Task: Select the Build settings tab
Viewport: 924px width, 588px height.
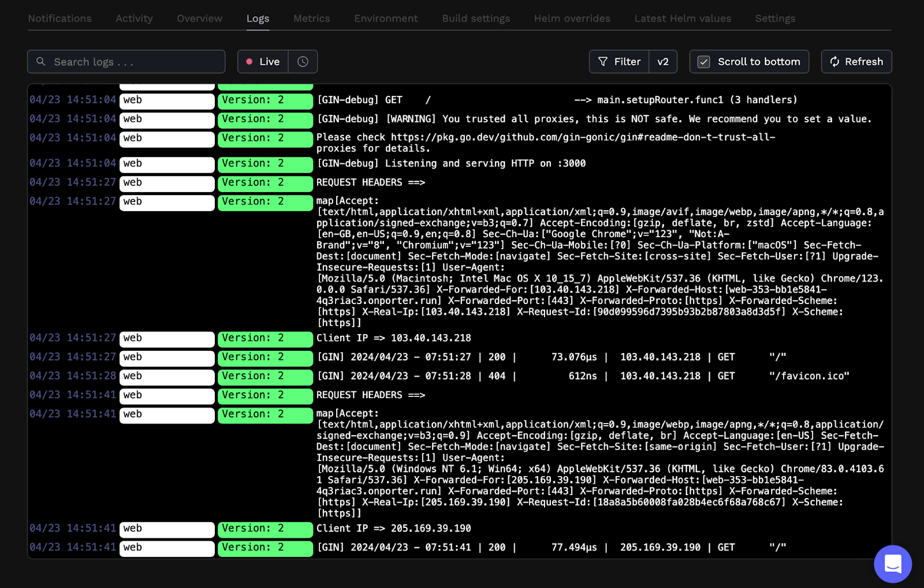Action: 476,18
